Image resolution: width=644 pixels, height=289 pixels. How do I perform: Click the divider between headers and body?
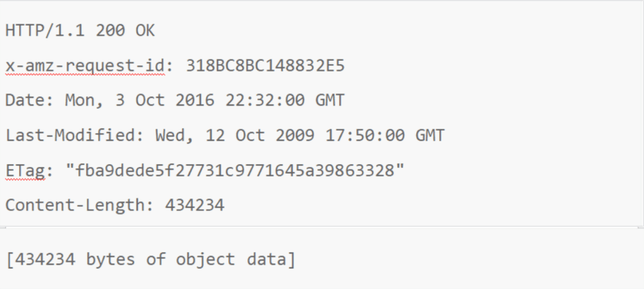[322, 227]
